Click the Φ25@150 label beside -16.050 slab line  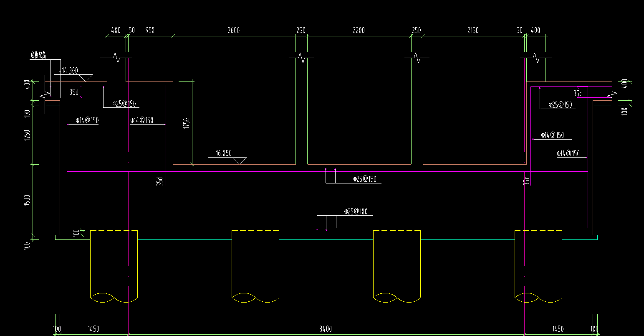coord(365,179)
